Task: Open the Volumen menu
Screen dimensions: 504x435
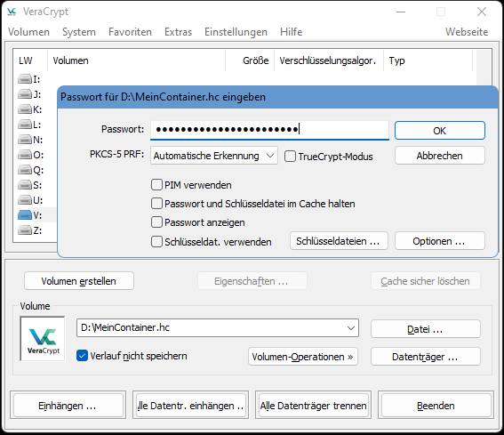Action: click(x=29, y=32)
